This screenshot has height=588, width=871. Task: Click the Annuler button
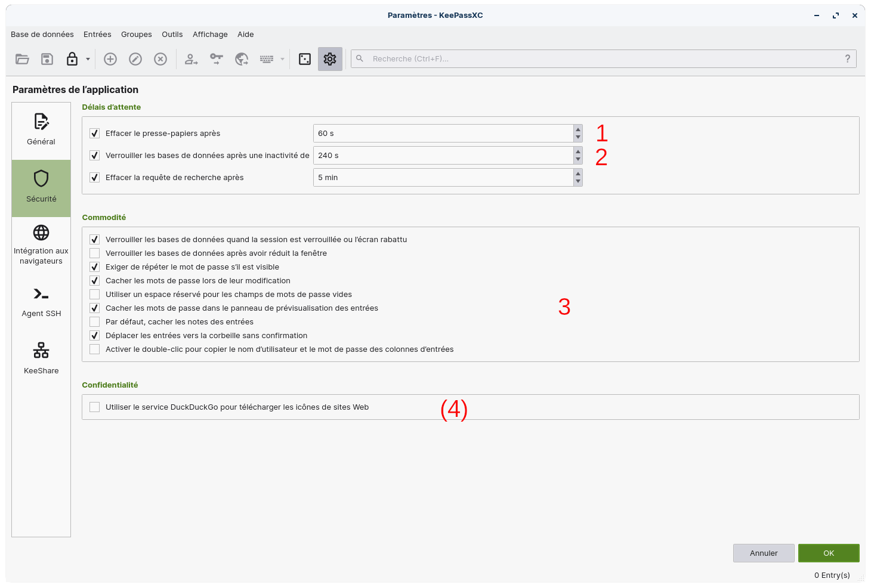pyautogui.click(x=763, y=553)
